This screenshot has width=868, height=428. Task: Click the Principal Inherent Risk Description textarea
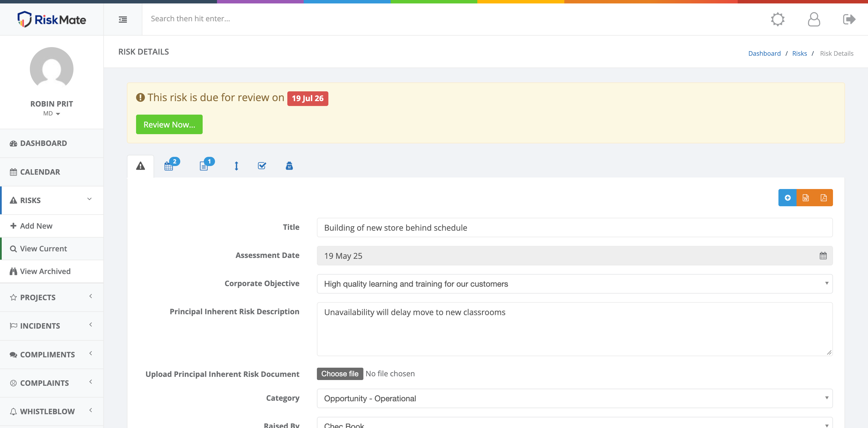coord(575,329)
